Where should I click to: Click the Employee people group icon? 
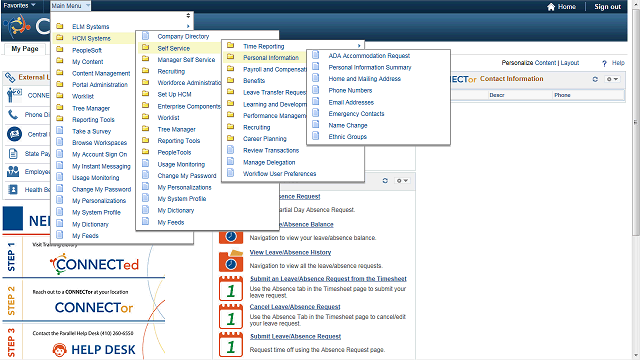click(x=13, y=171)
